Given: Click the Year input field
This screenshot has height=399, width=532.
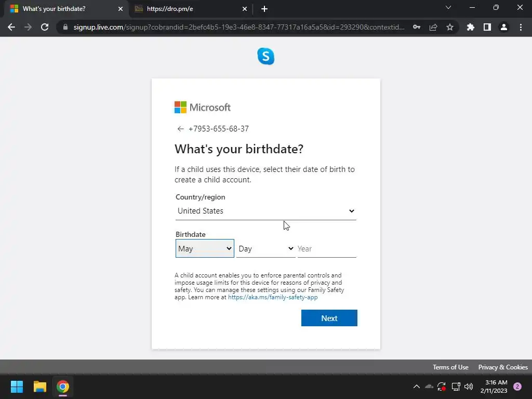Looking at the screenshot, I should click(x=327, y=249).
